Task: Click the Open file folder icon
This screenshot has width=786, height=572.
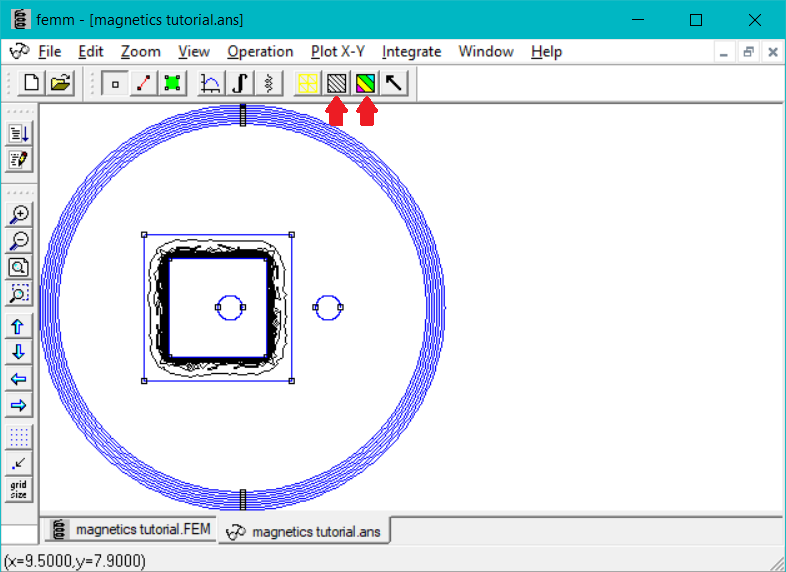Action: 61,84
